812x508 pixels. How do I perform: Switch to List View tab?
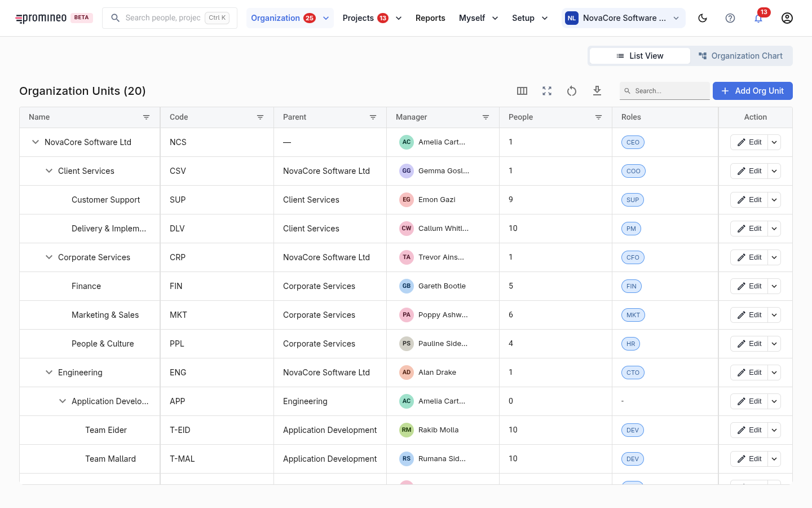tap(640, 56)
